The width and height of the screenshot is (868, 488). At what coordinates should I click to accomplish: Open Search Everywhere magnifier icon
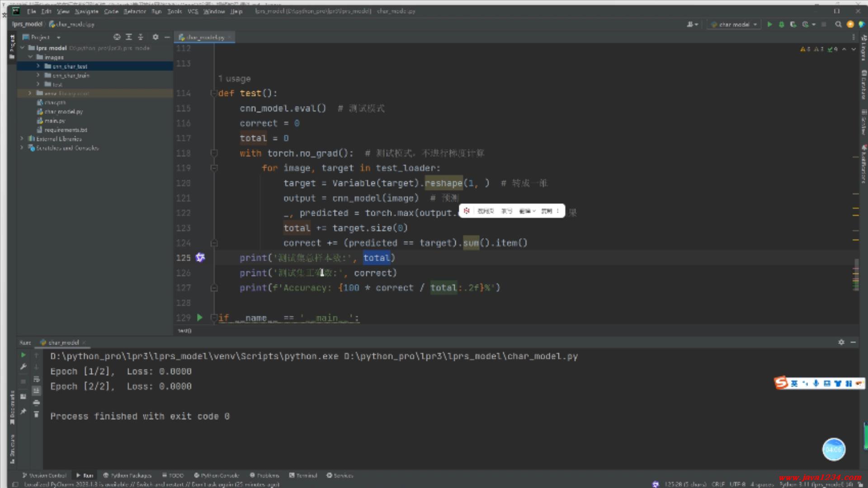coord(838,24)
